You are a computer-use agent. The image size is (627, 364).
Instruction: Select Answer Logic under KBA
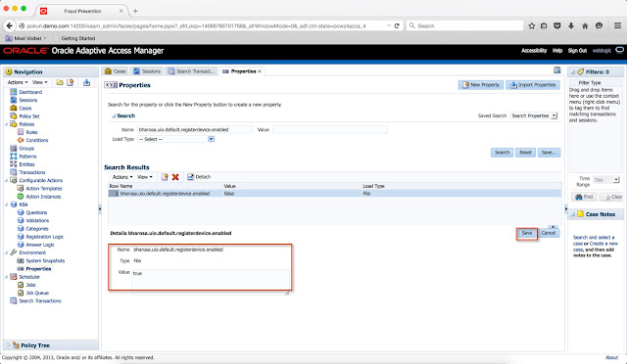pyautogui.click(x=40, y=245)
